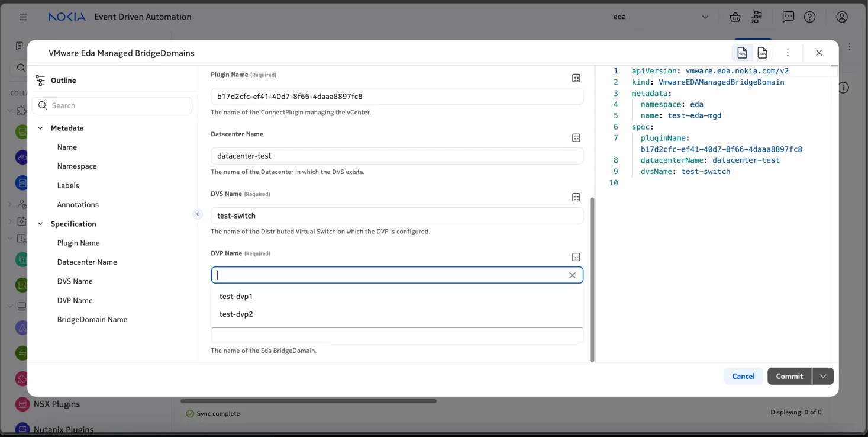Open the workflows icon in header
This screenshot has height=437, width=868.
pos(756,17)
